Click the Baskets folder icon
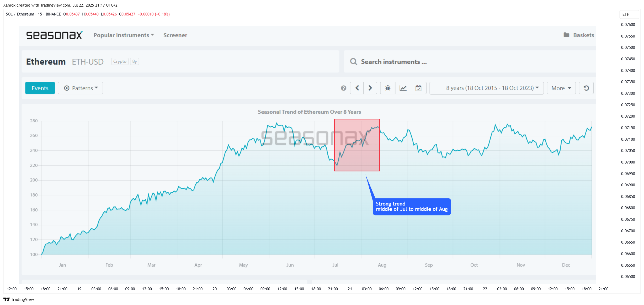 pyautogui.click(x=566, y=35)
